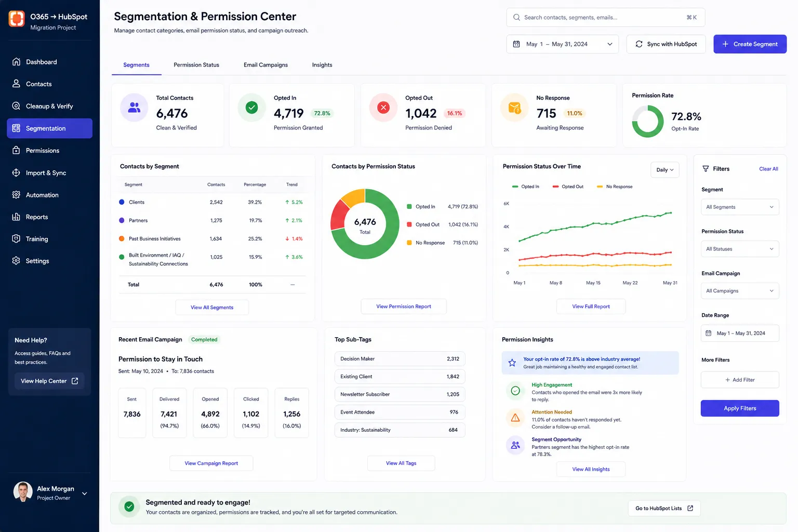This screenshot has height=532, width=798.
Task: Click the Permission Rate donut gauge
Action: (x=648, y=121)
